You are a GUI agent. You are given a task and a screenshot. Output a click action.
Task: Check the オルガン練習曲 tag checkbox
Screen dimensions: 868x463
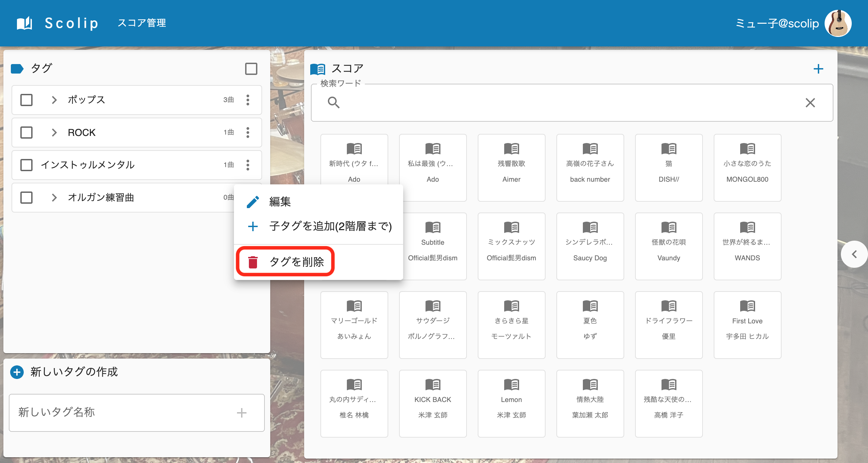[26, 198]
